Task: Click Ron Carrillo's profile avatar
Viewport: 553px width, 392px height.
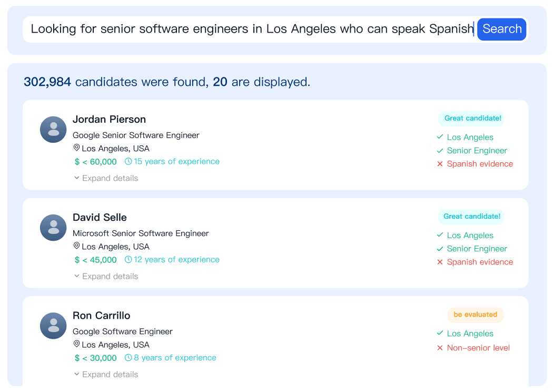Action: (x=53, y=326)
